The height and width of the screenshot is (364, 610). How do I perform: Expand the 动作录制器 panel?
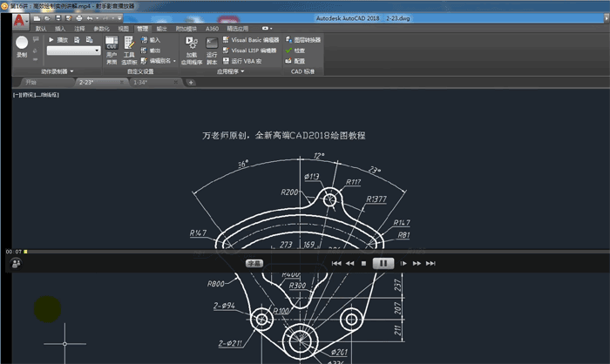click(x=58, y=71)
